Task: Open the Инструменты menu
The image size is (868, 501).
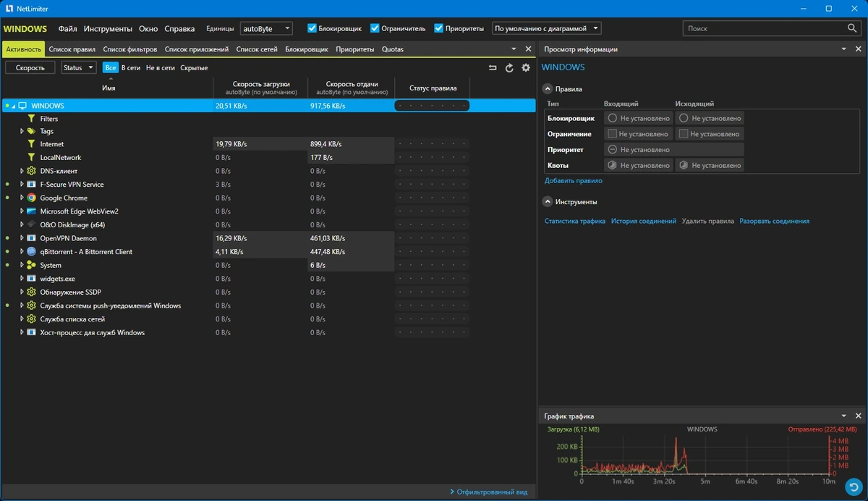Action: click(108, 29)
